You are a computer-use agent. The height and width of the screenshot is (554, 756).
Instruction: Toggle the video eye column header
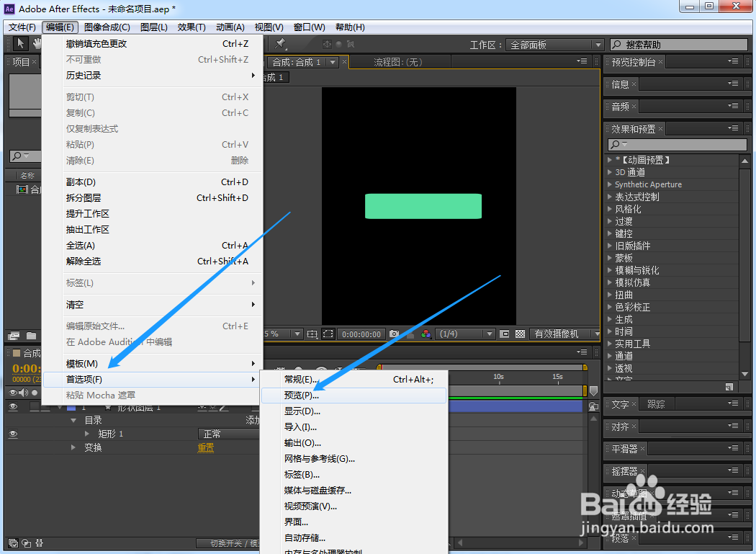click(x=13, y=393)
